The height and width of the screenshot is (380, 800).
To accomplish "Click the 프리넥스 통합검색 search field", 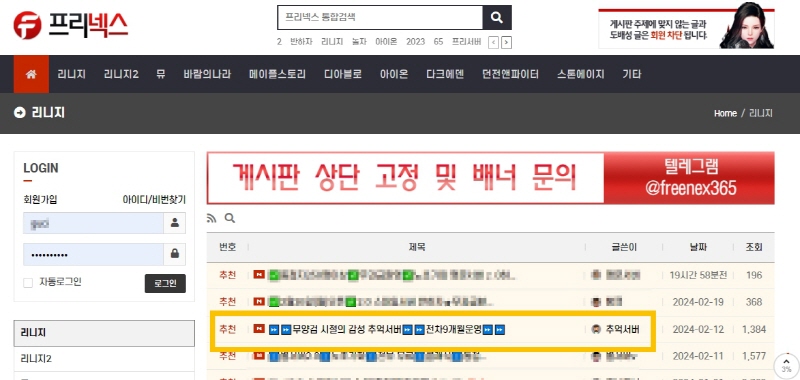I will point(380,17).
